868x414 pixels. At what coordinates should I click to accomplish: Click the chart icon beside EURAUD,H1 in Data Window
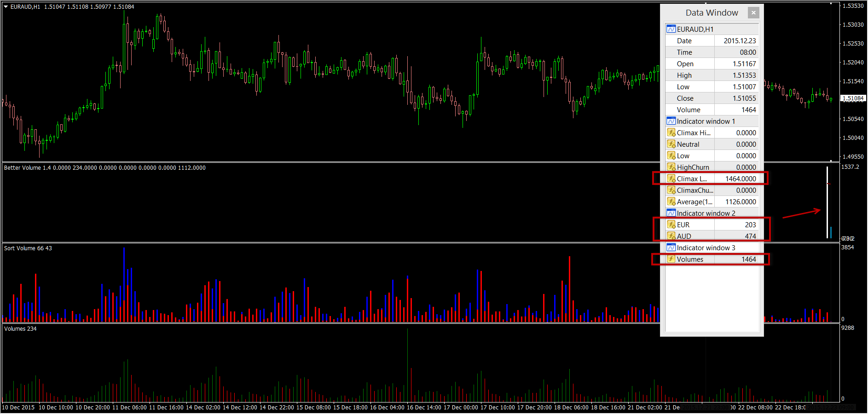coord(671,29)
